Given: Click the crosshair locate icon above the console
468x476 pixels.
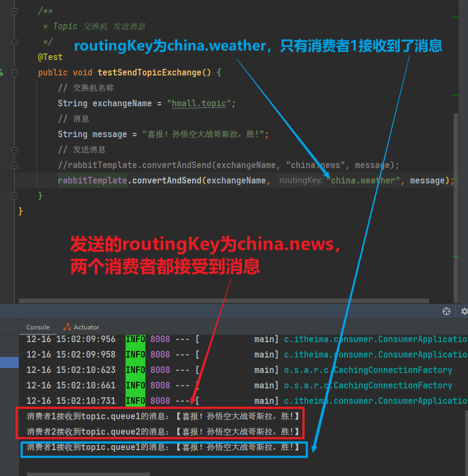Looking at the screenshot, I should pos(446,311).
